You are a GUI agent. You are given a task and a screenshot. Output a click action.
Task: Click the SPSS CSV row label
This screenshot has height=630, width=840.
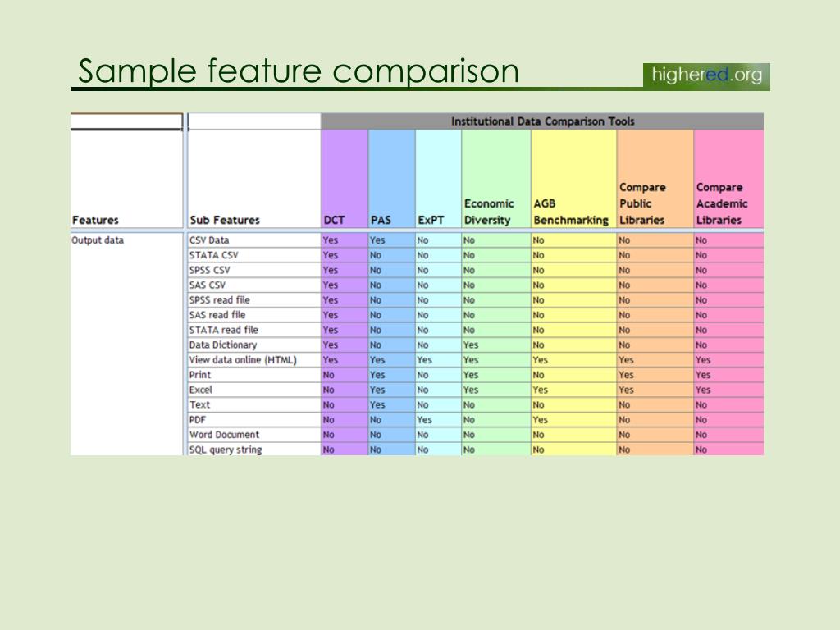click(x=209, y=270)
